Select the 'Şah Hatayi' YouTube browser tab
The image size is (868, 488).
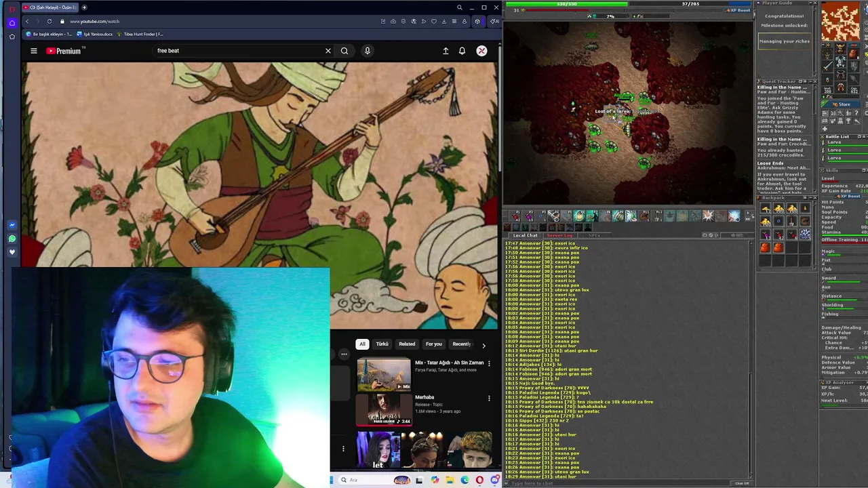tap(50, 7)
